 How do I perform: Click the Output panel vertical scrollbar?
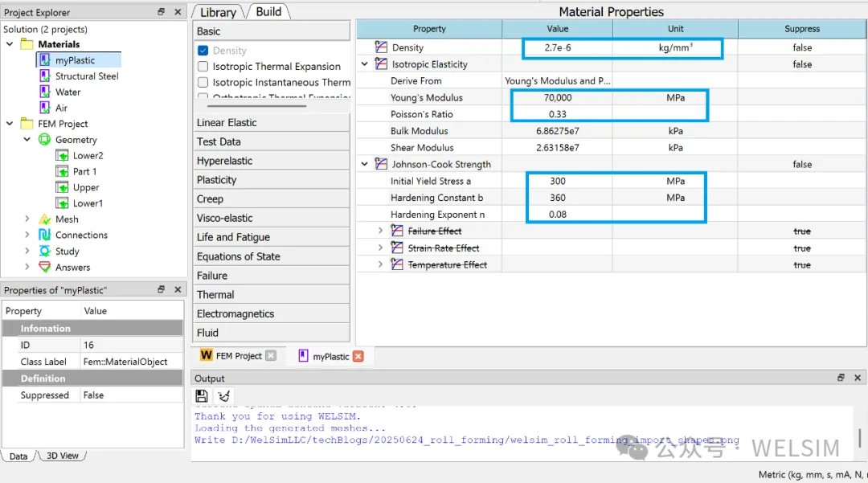(x=859, y=438)
